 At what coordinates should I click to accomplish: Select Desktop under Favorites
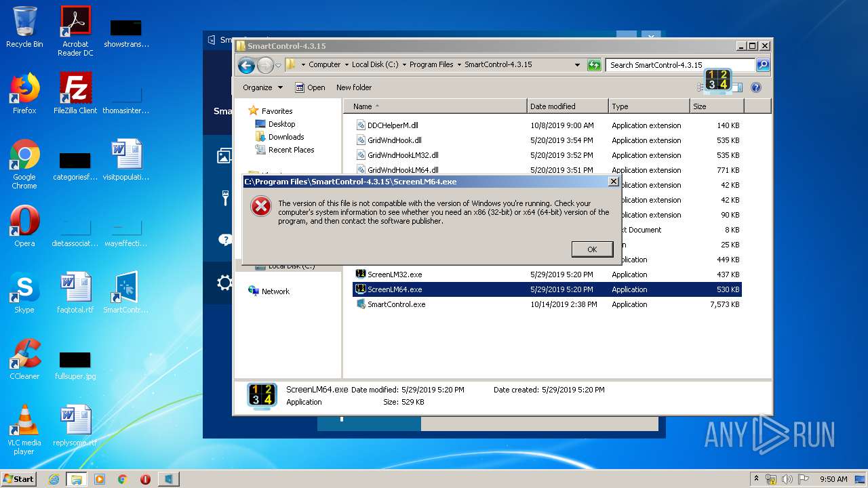[x=281, y=124]
